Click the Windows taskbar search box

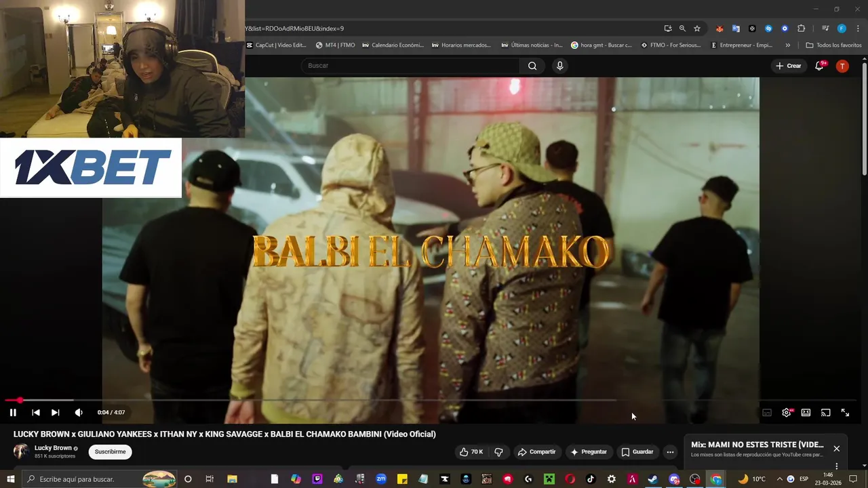(98, 479)
